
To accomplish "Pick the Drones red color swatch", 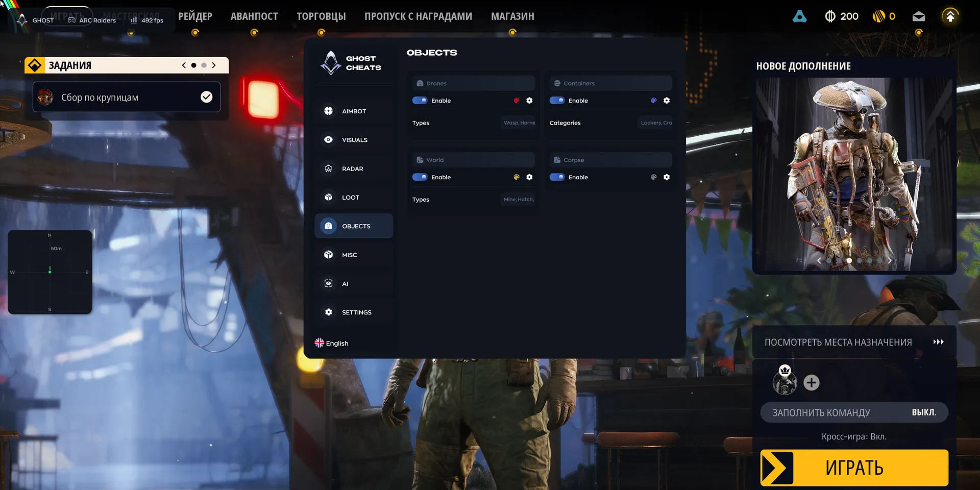I will pos(517,101).
